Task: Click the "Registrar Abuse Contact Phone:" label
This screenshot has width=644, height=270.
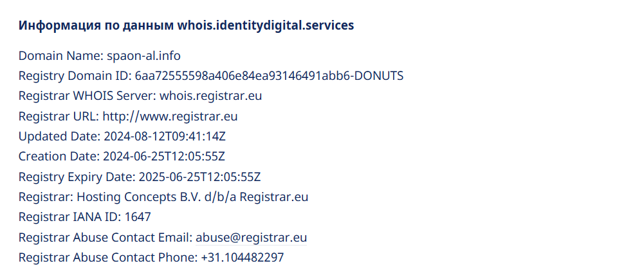Action: [108, 258]
